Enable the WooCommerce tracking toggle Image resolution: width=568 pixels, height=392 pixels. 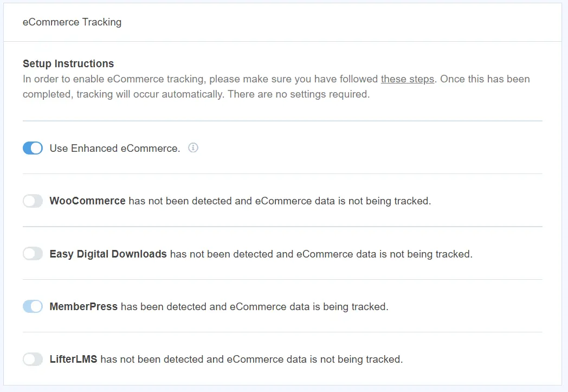click(x=33, y=201)
